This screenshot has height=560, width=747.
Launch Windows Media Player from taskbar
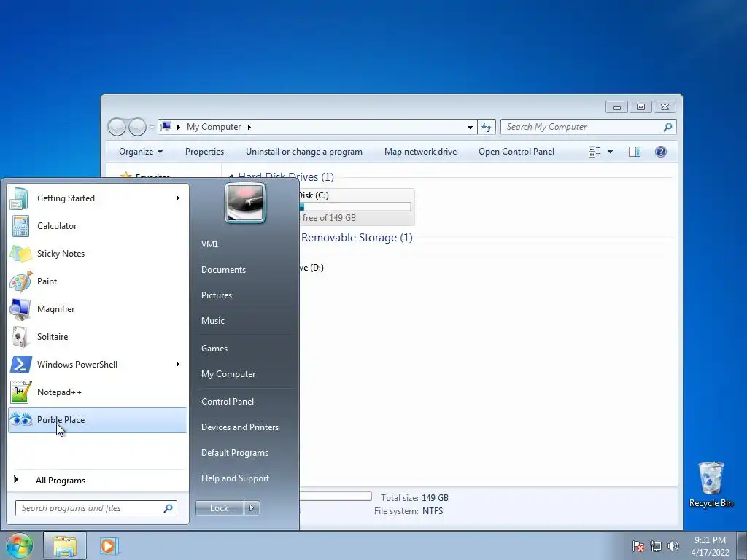tap(108, 545)
